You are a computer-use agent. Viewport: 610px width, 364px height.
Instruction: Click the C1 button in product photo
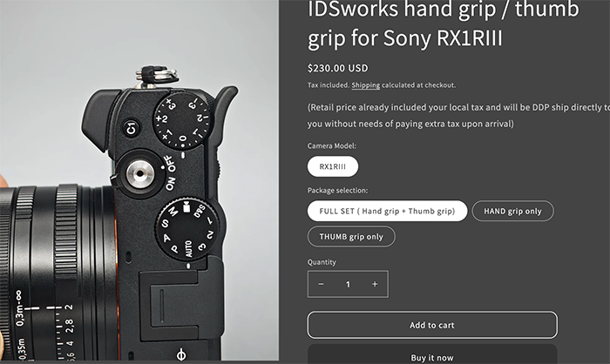click(131, 128)
